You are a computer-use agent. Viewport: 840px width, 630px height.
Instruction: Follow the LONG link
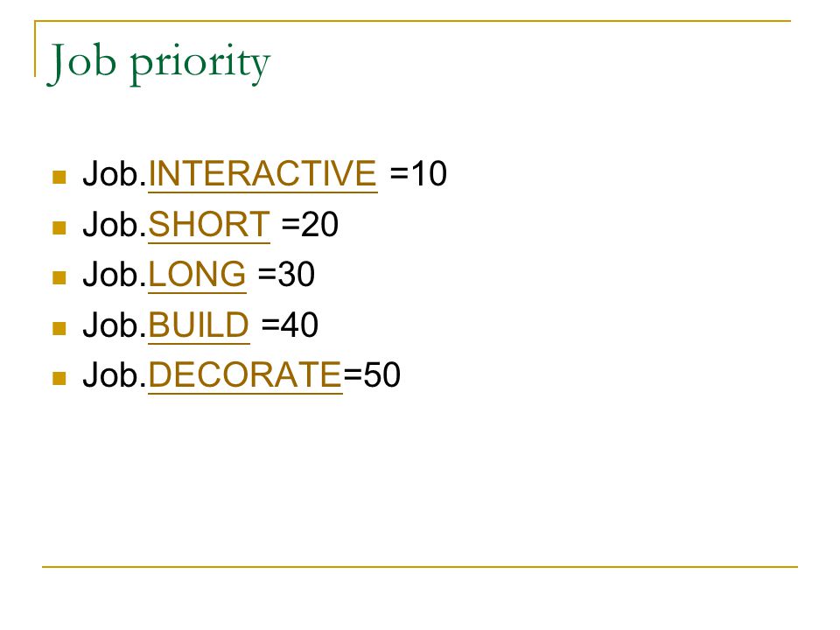(x=197, y=274)
